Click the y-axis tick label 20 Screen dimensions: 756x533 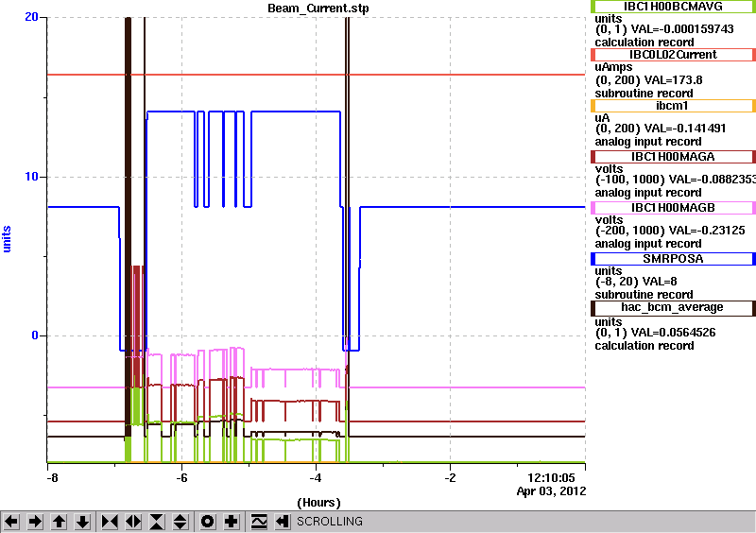coord(31,17)
